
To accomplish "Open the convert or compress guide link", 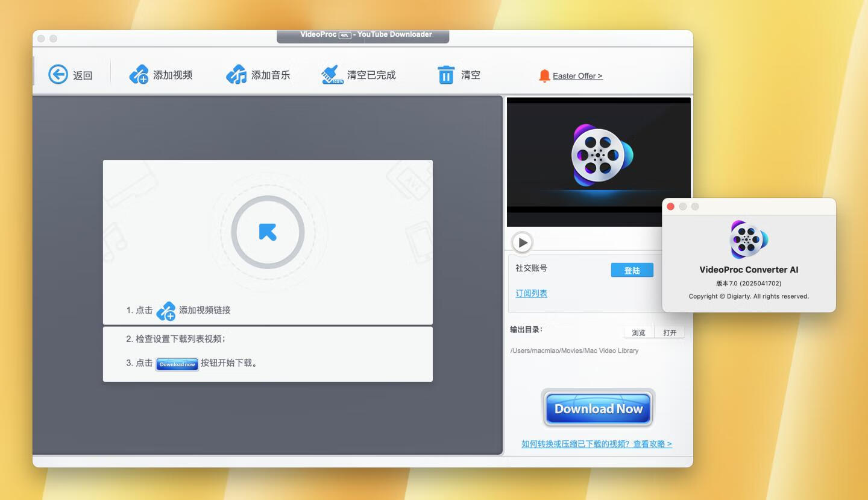I will point(597,444).
